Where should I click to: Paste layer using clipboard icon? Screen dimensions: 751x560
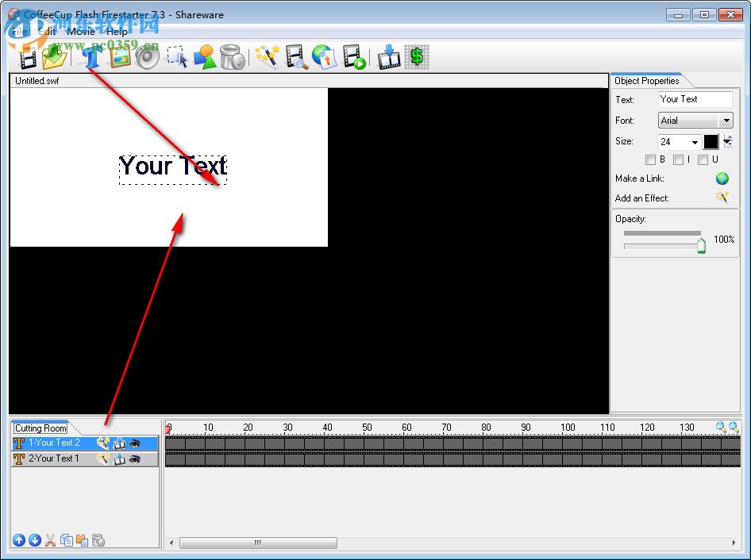pos(83,540)
